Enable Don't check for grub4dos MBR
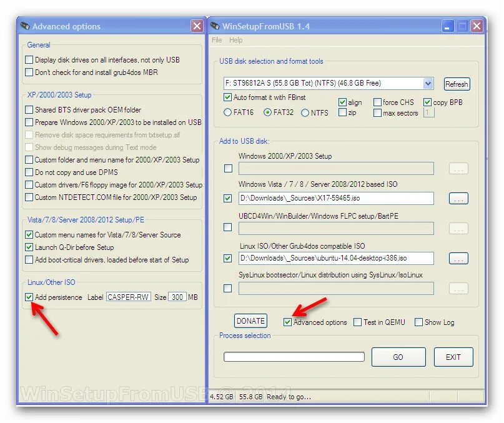Screen dimensions: 504x423 pos(29,72)
